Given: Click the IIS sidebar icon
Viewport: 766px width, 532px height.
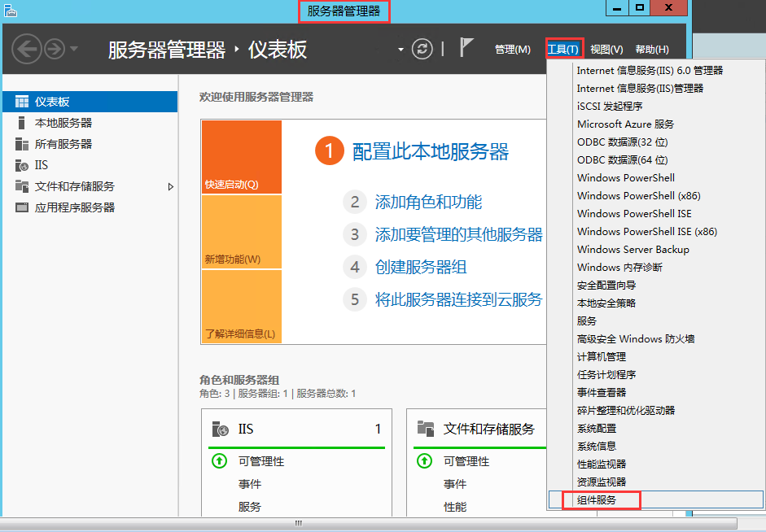Looking at the screenshot, I should pos(22,165).
